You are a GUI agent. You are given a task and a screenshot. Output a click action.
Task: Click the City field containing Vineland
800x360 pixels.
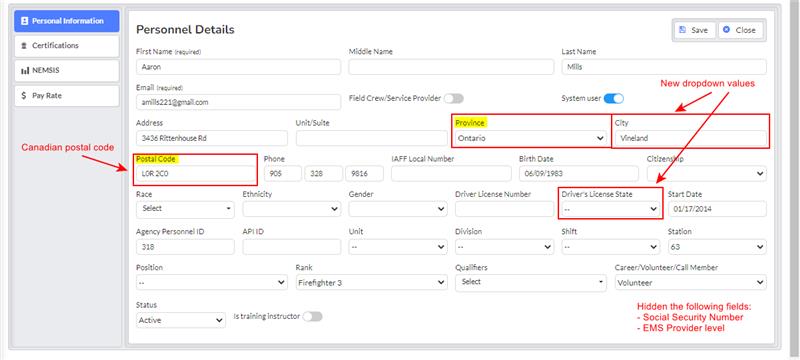tap(690, 138)
